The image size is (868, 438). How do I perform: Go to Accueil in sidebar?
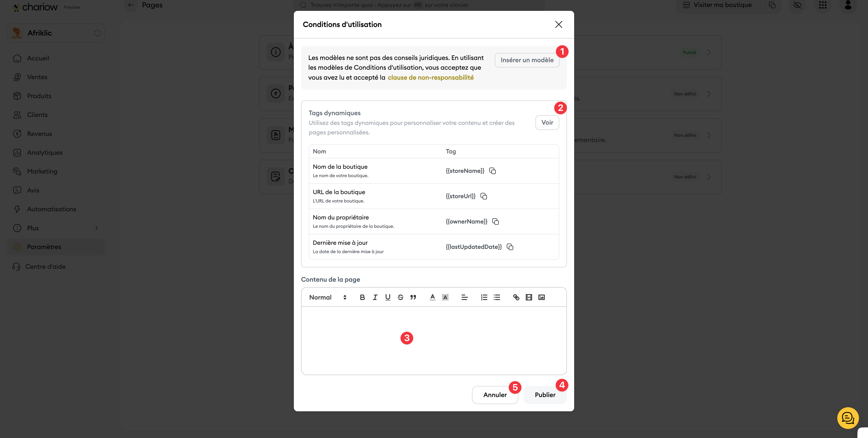click(56, 58)
